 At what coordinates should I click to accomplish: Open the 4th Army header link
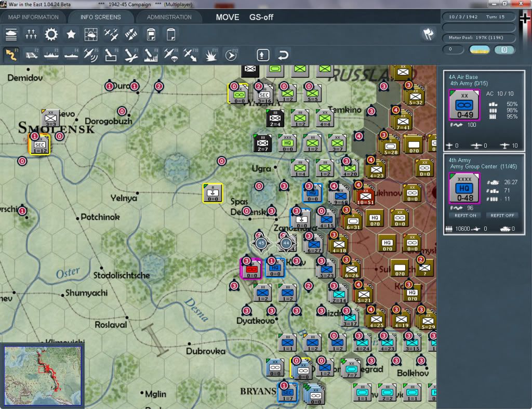[x=460, y=160]
